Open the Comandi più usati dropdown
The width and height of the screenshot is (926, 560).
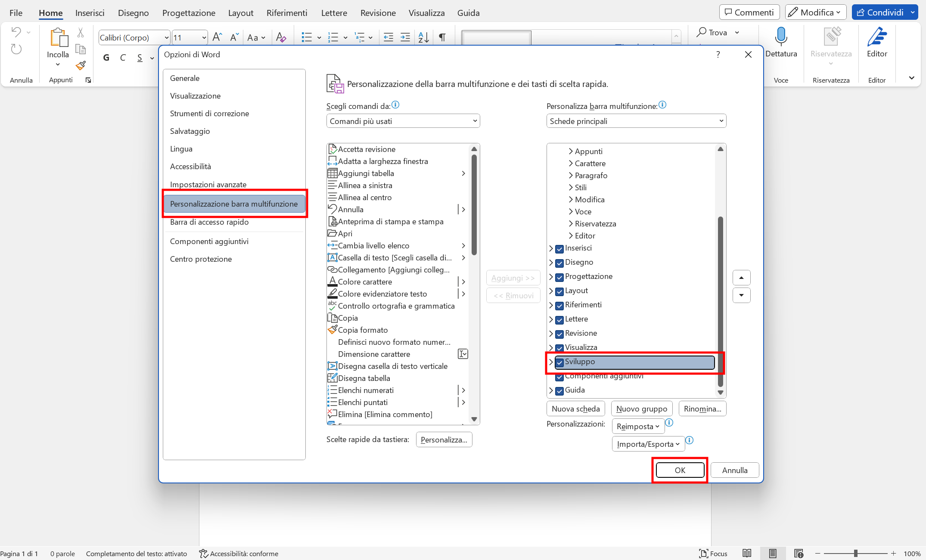point(403,121)
